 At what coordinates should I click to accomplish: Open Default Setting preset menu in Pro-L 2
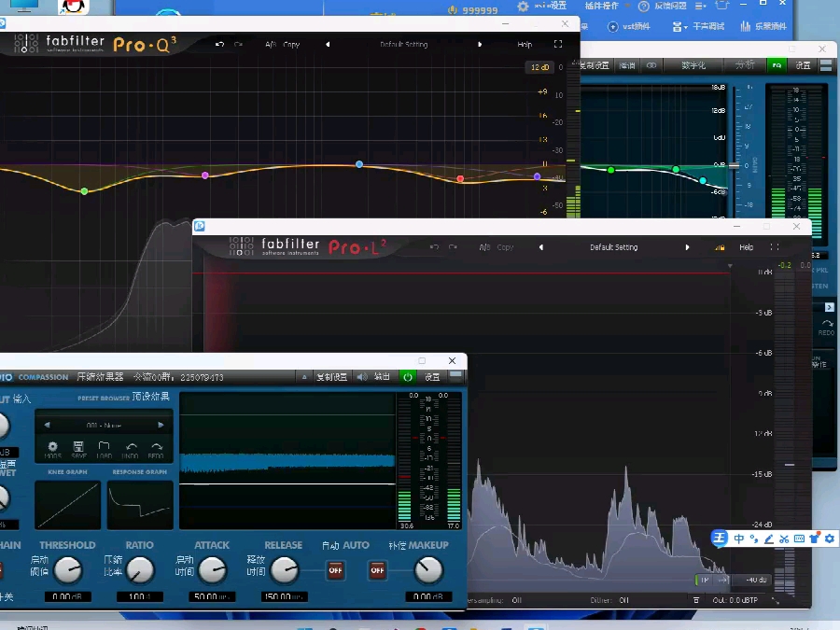point(614,247)
